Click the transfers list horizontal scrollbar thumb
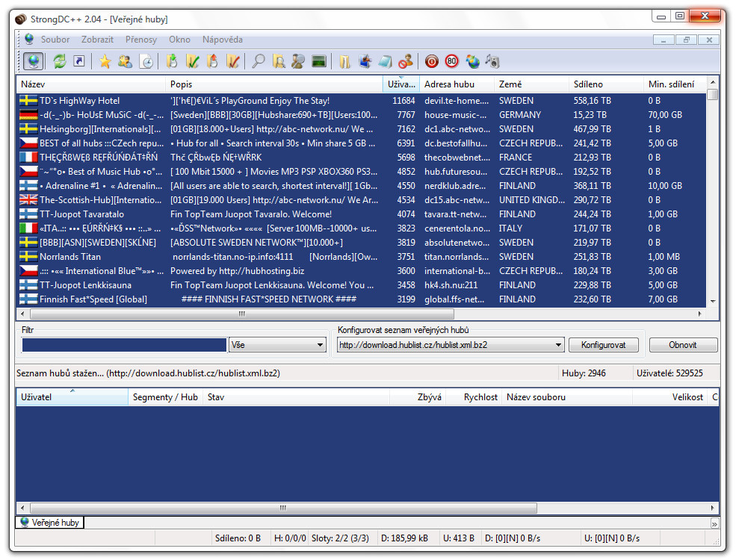This screenshot has height=560, width=736. tap(283, 508)
